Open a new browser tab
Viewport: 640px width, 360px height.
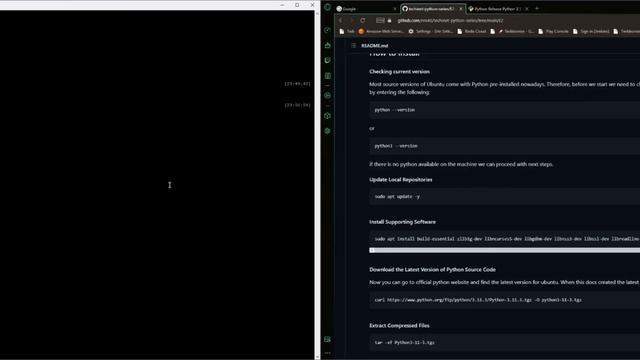point(537,9)
